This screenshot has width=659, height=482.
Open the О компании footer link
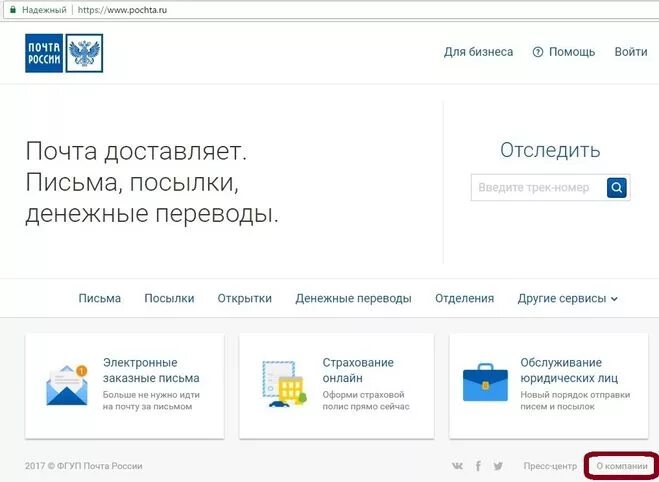622,466
